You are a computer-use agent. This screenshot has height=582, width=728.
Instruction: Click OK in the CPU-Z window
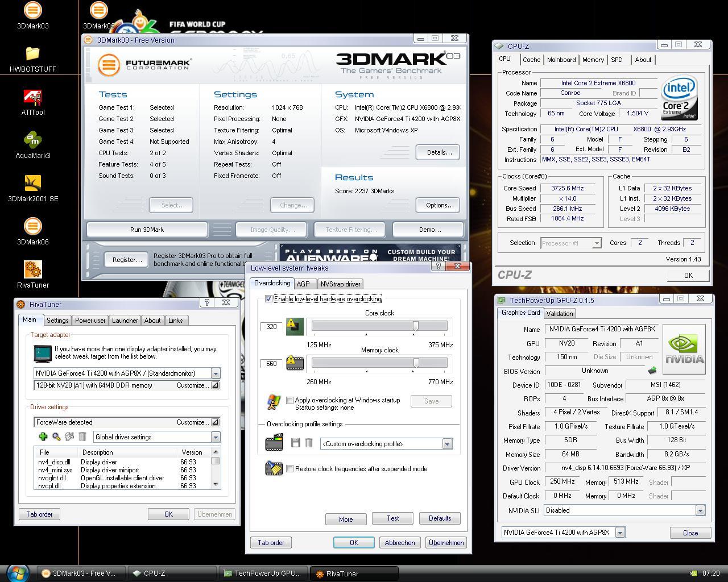(x=688, y=275)
